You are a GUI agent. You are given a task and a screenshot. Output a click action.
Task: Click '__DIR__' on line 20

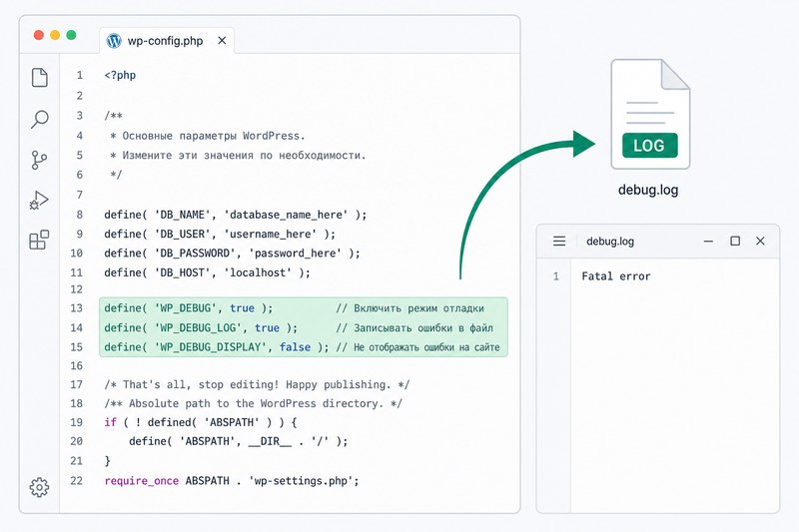click(x=270, y=441)
